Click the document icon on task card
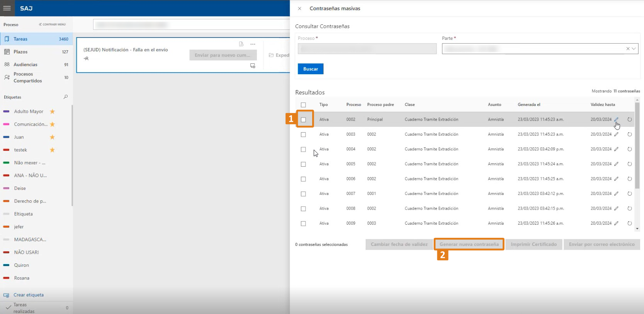644x314 pixels. tap(241, 44)
